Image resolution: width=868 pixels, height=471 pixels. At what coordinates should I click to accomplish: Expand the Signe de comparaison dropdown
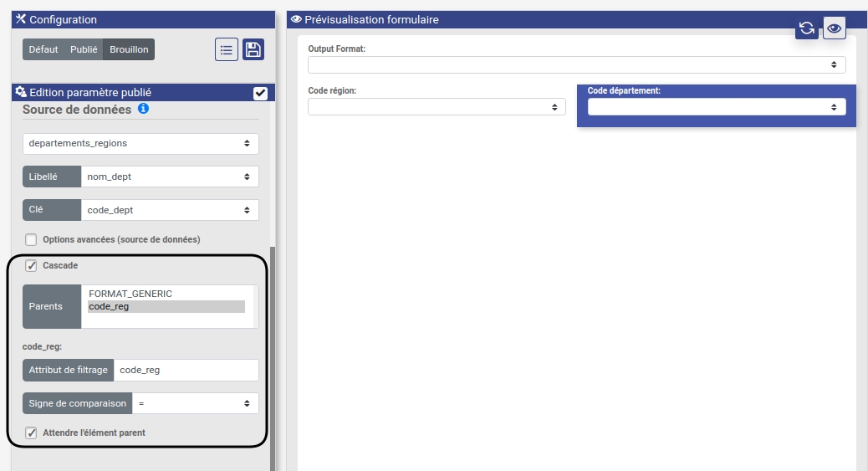[x=195, y=403]
